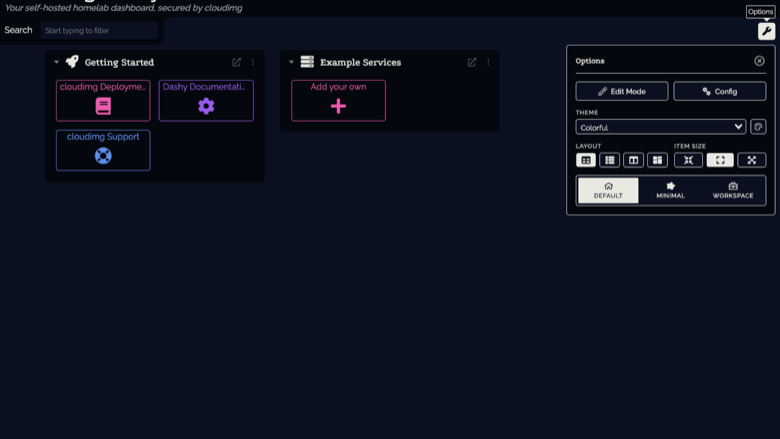Click the Options tooltip label

tap(760, 12)
